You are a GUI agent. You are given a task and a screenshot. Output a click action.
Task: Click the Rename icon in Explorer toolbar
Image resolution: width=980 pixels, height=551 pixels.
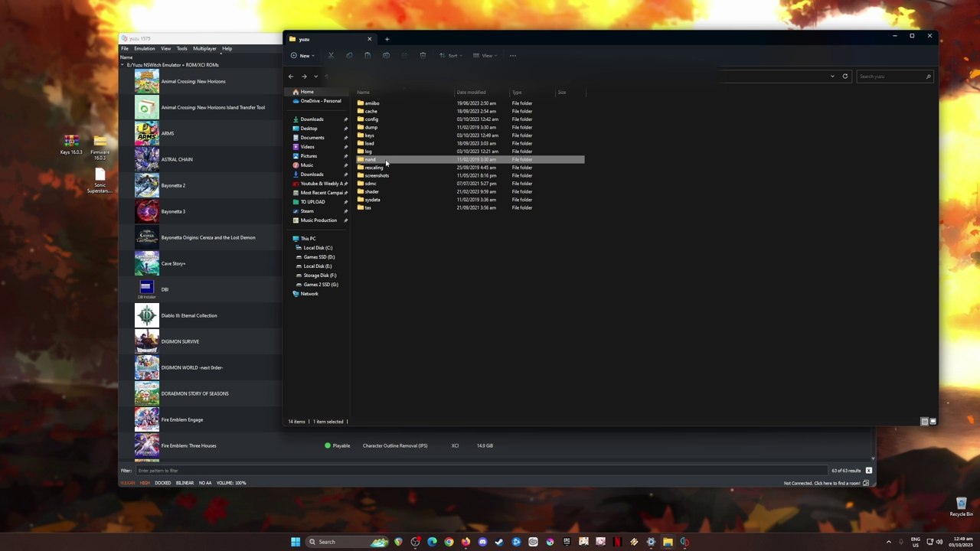coord(386,55)
